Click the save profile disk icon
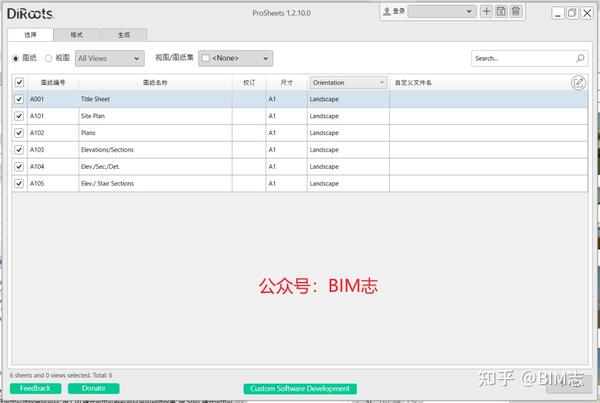The image size is (600, 403). (x=501, y=11)
